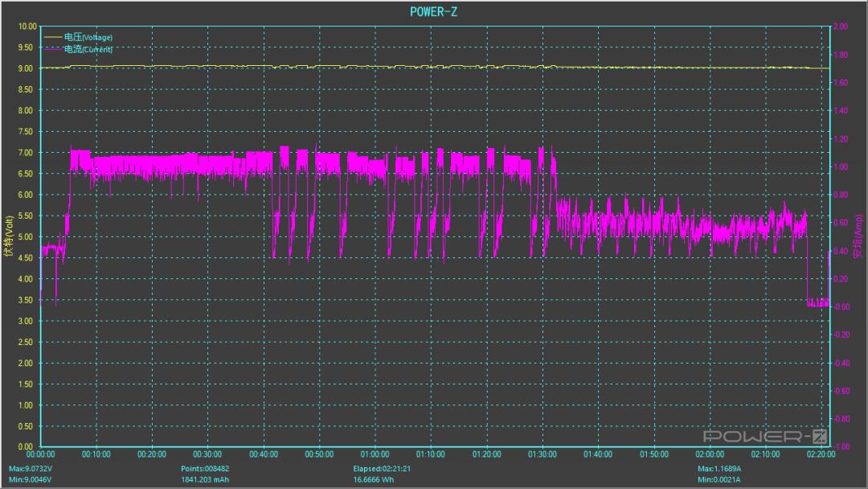Click the 1.50 voltage axis label
Viewport: 868px width, 489px height.
pyautogui.click(x=26, y=384)
